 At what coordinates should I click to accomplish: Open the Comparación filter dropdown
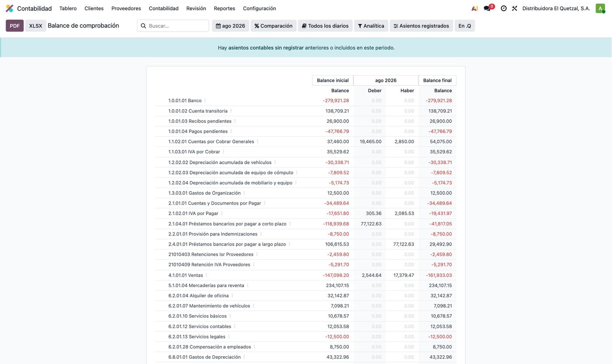pyautogui.click(x=274, y=26)
